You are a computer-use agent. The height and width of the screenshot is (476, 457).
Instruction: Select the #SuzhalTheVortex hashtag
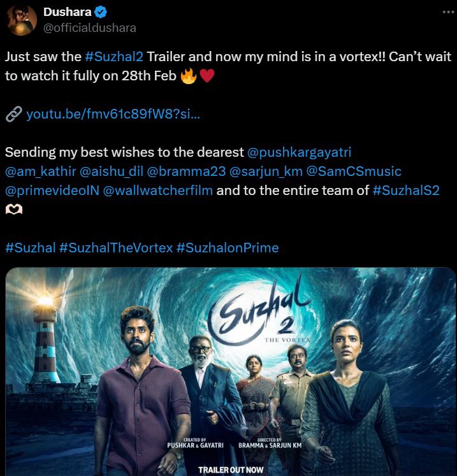[x=116, y=248]
